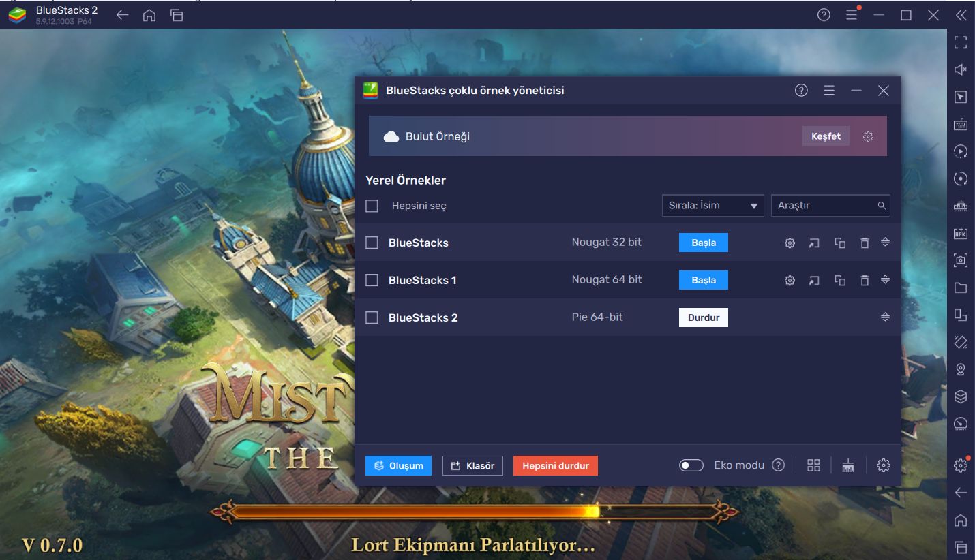
Task: Click sidebar back arrow near bottom
Action: click(x=961, y=493)
